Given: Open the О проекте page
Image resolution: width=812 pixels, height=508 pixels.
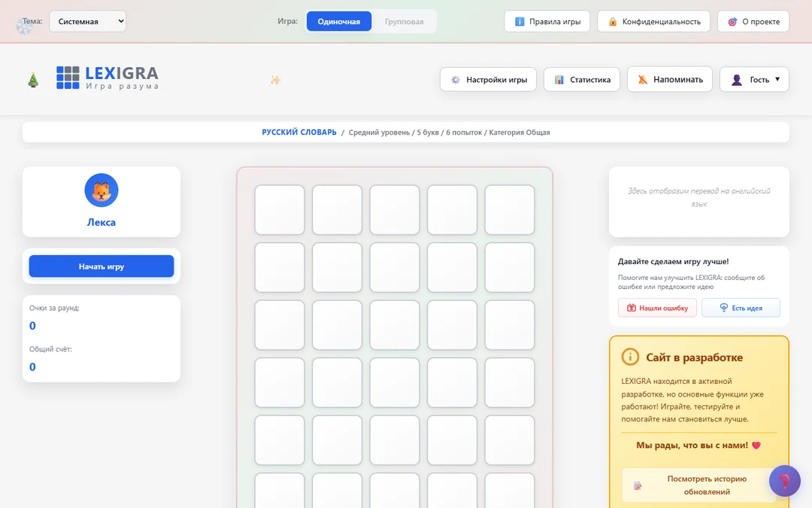Looking at the screenshot, I should pos(753,21).
